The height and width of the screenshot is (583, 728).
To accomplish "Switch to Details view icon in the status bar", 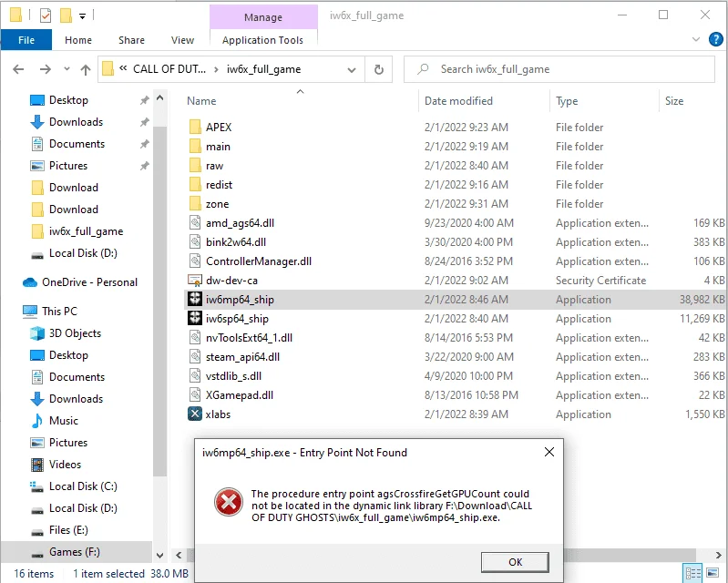I will tap(693, 573).
